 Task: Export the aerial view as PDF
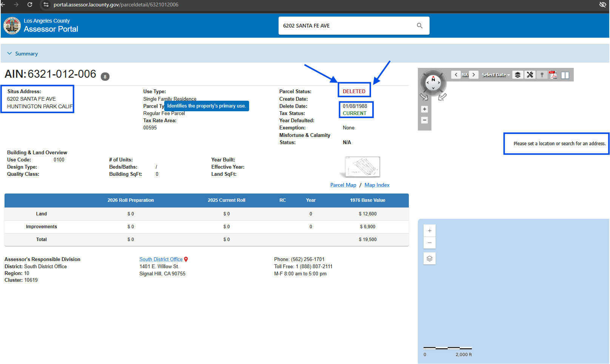point(553,75)
